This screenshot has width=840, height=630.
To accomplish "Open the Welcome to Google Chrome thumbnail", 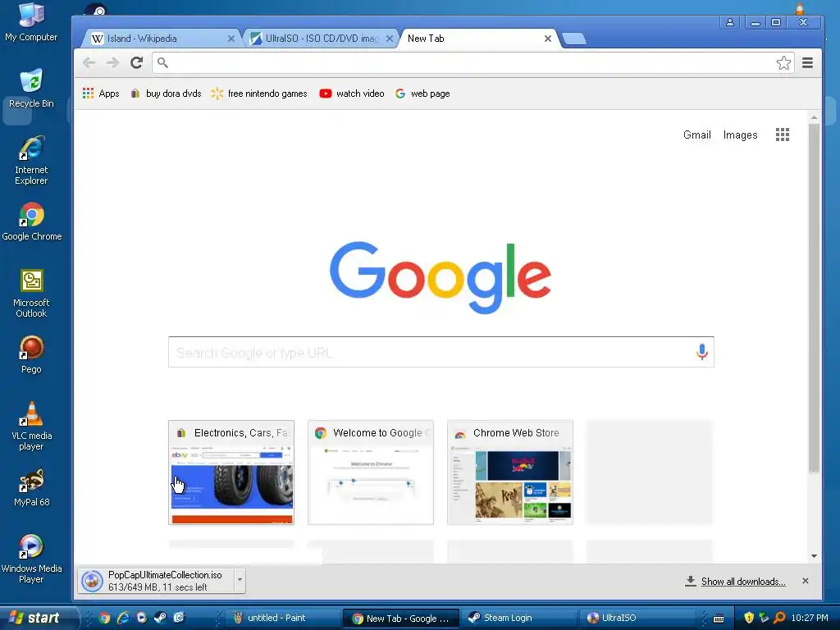I will (371, 472).
